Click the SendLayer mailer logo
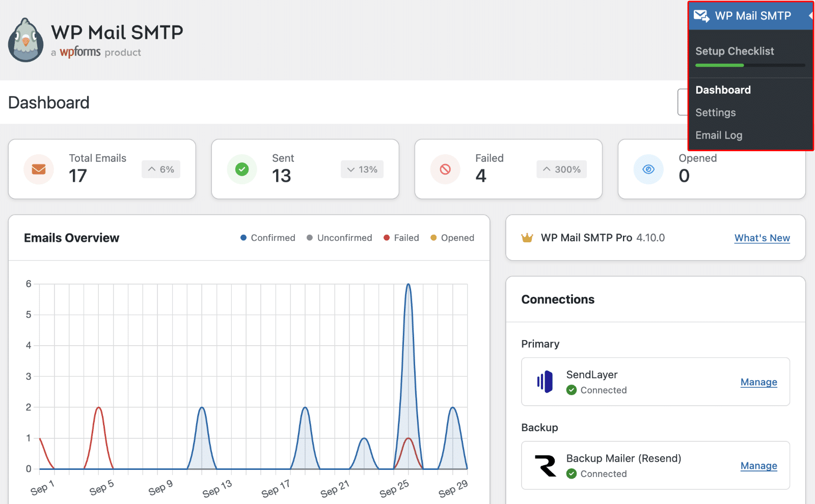The height and width of the screenshot is (504, 815). click(545, 382)
